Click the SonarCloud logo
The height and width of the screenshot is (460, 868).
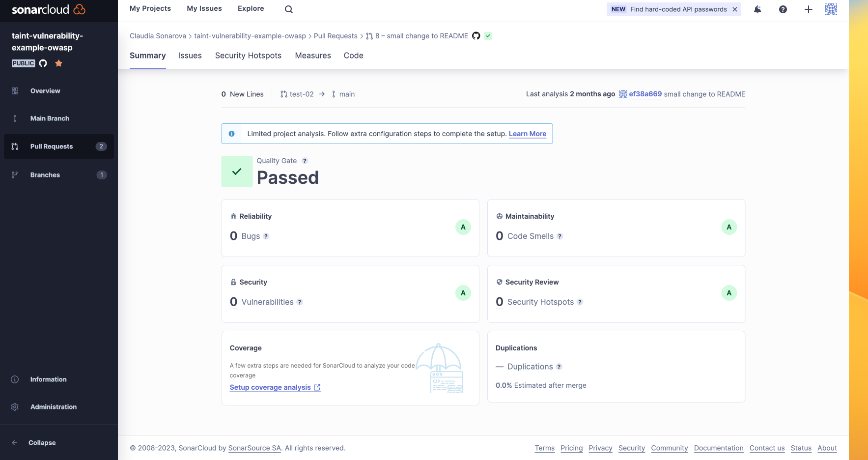49,9
